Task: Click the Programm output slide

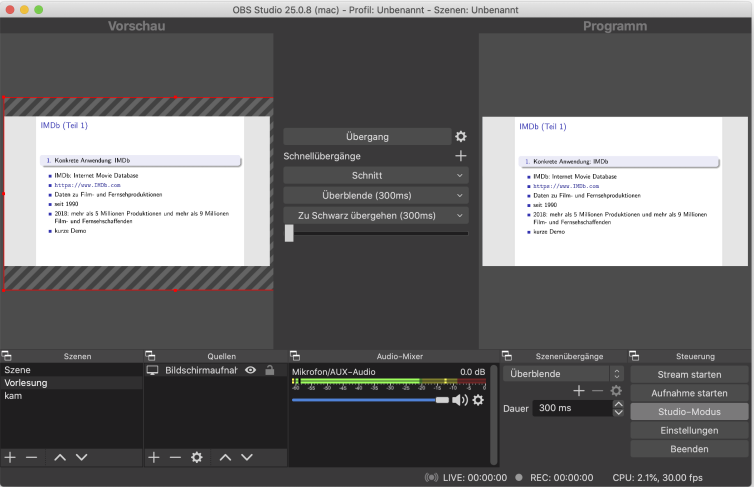Action: pos(615,191)
